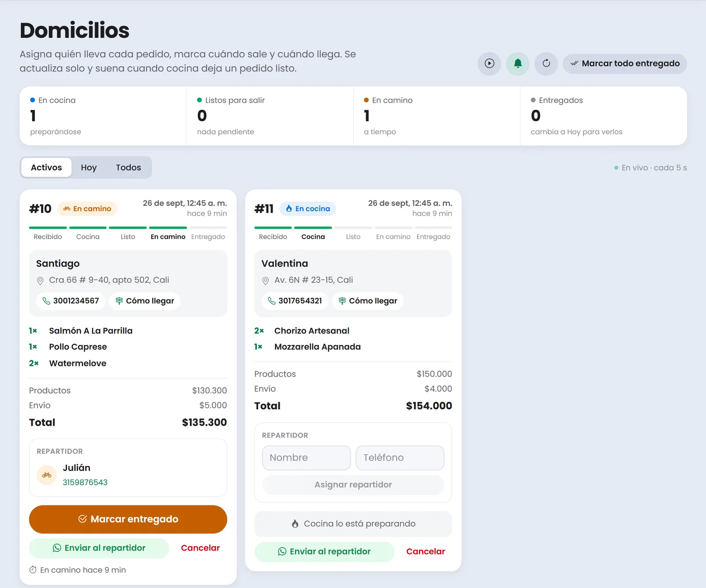Click the Salmón A La Parrilla item
This screenshot has width=706, height=588.
[91, 331]
